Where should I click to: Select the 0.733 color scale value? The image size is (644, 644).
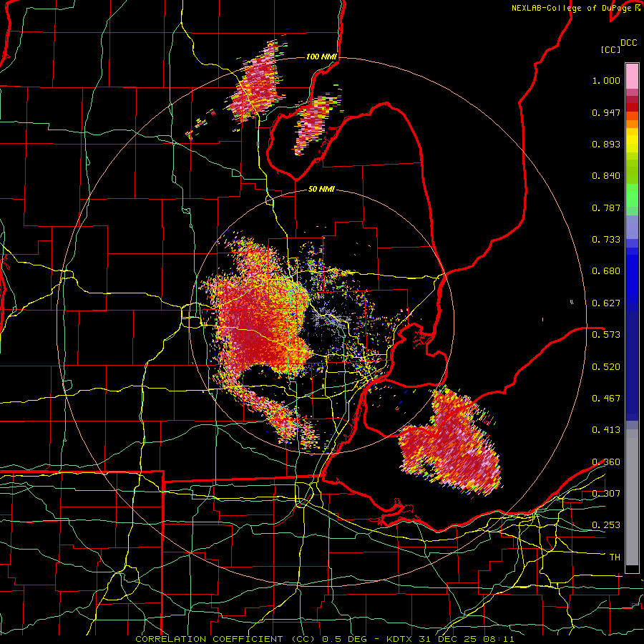coord(606,240)
